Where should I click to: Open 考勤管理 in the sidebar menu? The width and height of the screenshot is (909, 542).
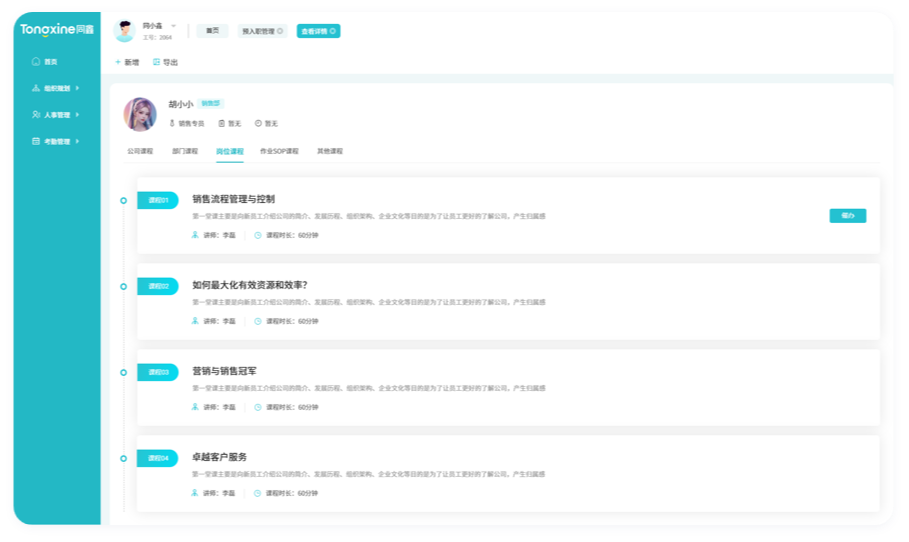55,141
